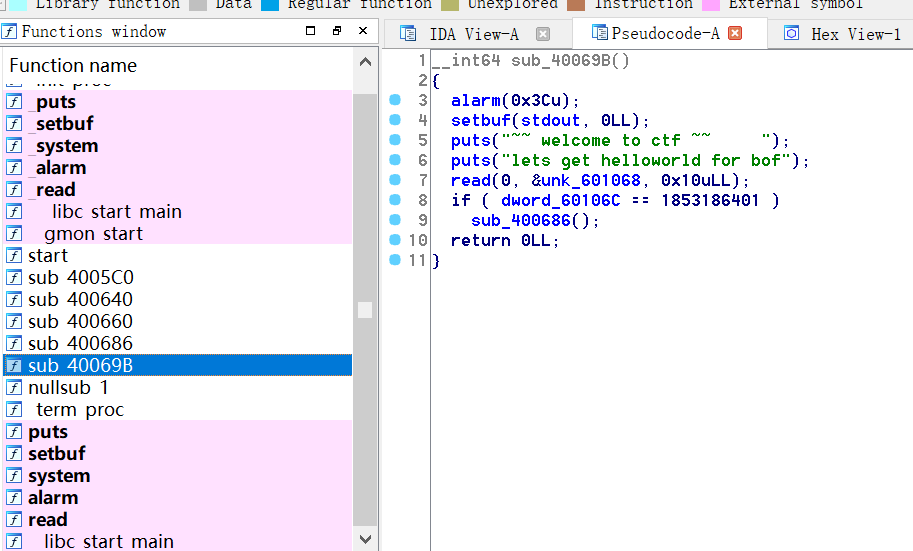Select nullsub_1 in the Functions window

click(178, 387)
